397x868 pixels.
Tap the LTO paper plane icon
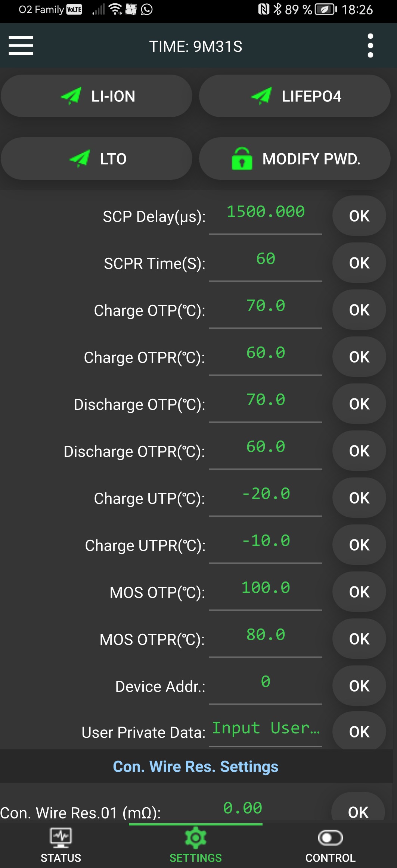click(80, 159)
